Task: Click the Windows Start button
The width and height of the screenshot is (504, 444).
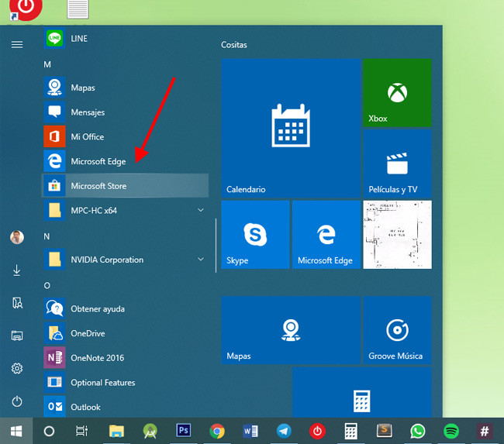Action: tap(16, 431)
